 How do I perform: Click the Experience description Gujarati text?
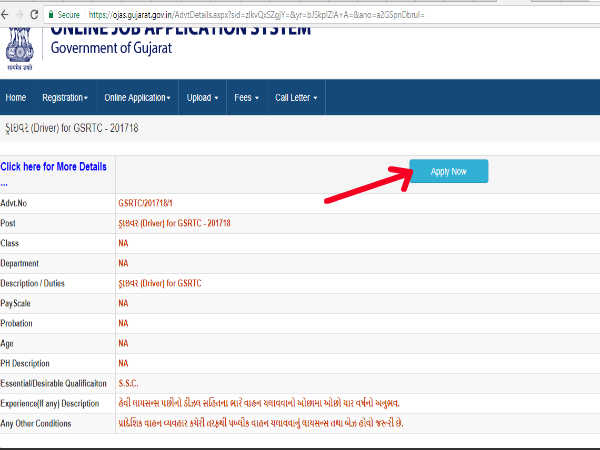click(258, 403)
